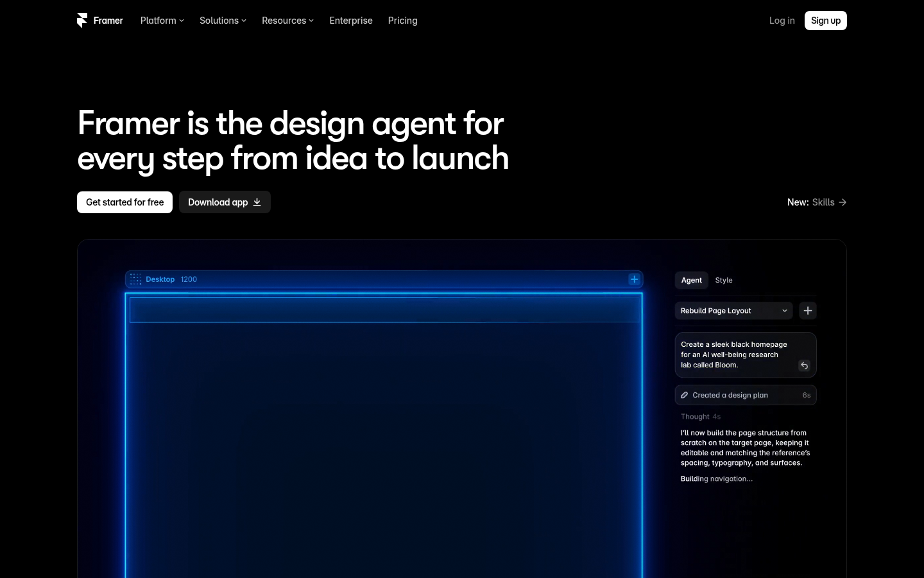The width and height of the screenshot is (924, 578).
Task: Switch to the Agent tab
Action: pyautogui.click(x=692, y=280)
